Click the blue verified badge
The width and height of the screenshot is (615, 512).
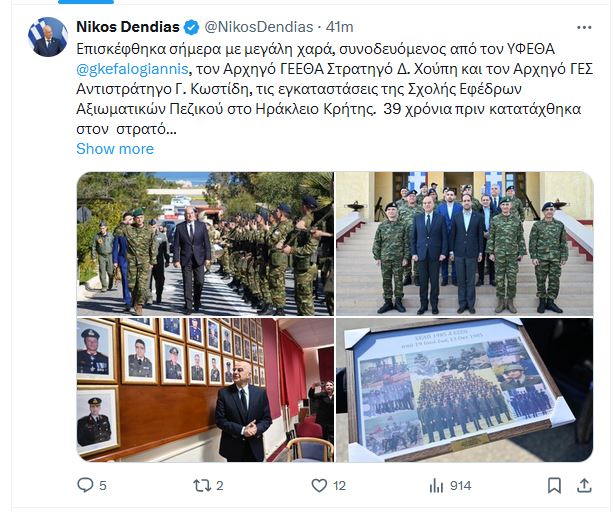(192, 27)
